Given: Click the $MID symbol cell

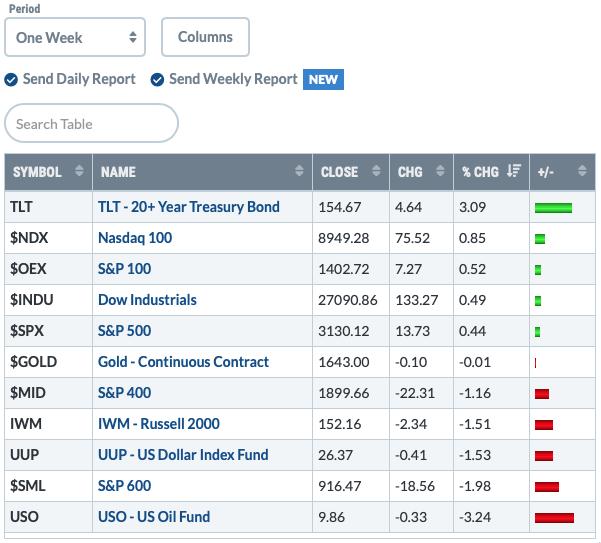Looking at the screenshot, I should tap(48, 393).
